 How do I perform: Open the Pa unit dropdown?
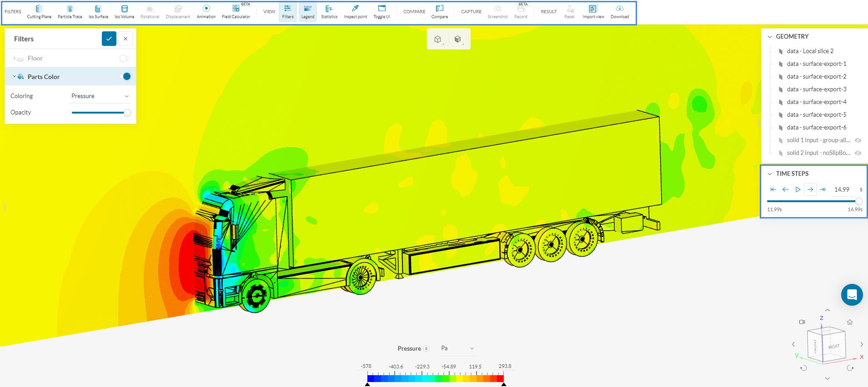tap(457, 348)
